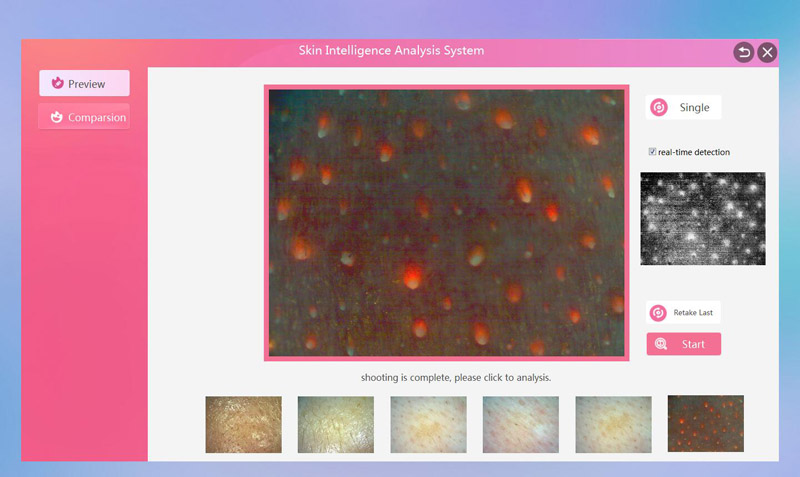Switch to the Comparsion tab
The width and height of the screenshot is (800, 477).
[84, 117]
